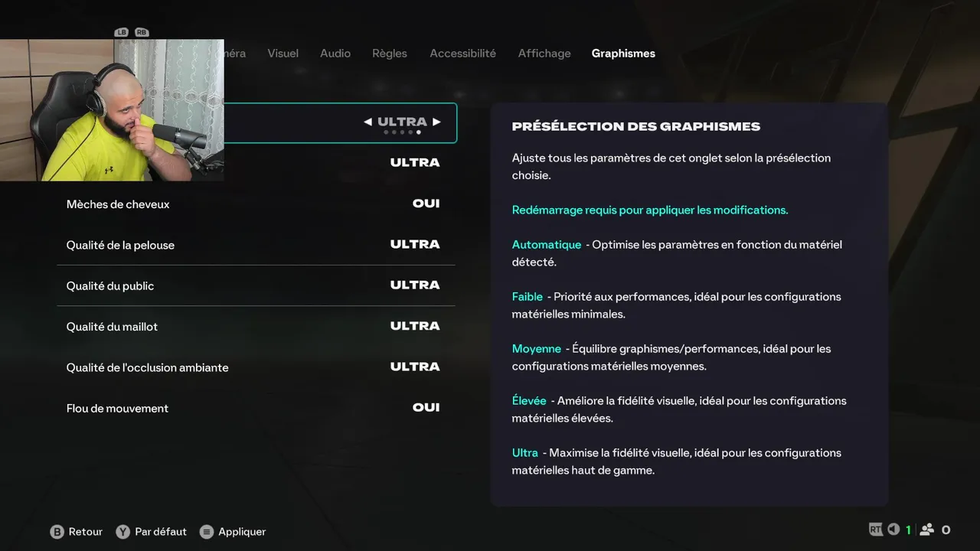Screen dimensions: 980x551
Task: Select the Qualité de l'occlusion ambiante row
Action: [x=256, y=367]
